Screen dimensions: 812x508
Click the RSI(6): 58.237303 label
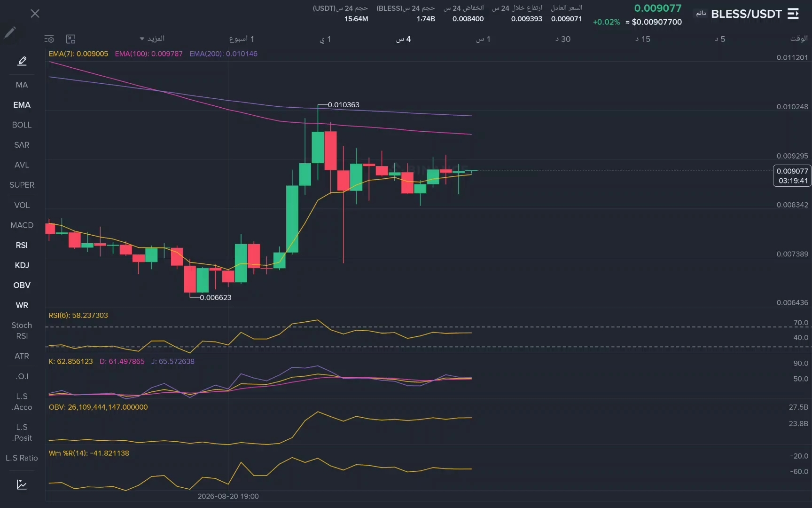click(x=78, y=315)
